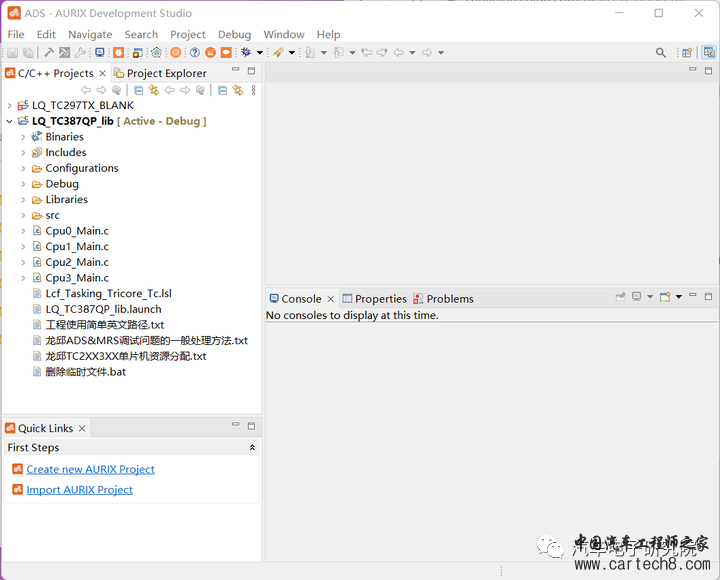
Task: Click the green pentagon toolbar icon
Action: [157, 52]
